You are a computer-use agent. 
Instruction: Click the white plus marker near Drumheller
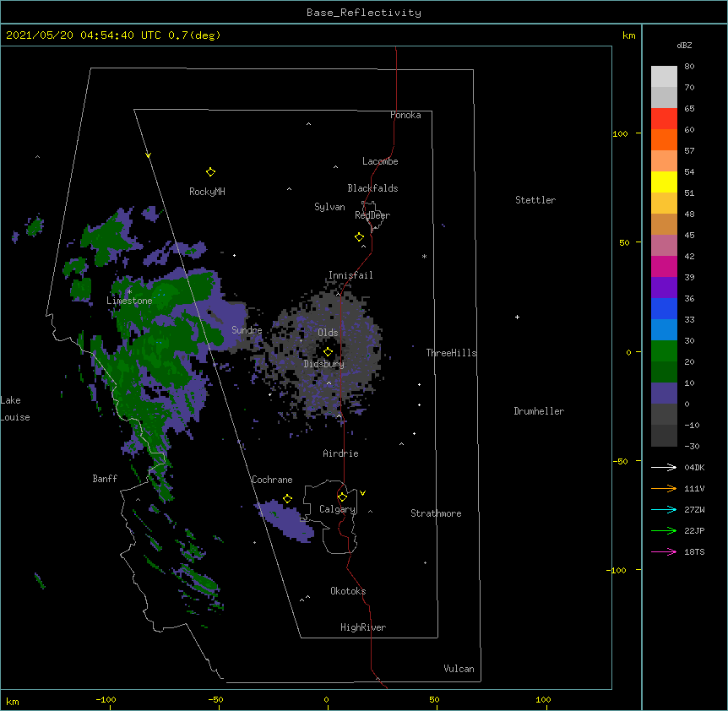click(x=517, y=317)
